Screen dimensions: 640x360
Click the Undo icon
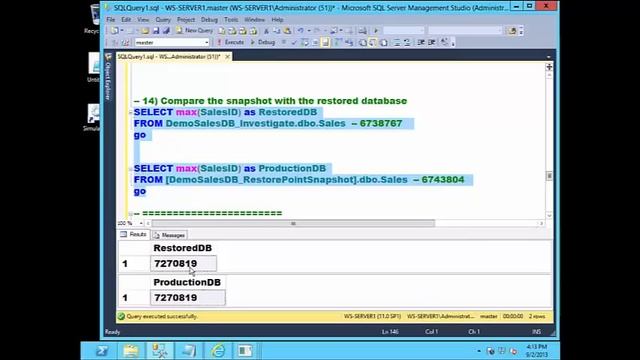301,31
